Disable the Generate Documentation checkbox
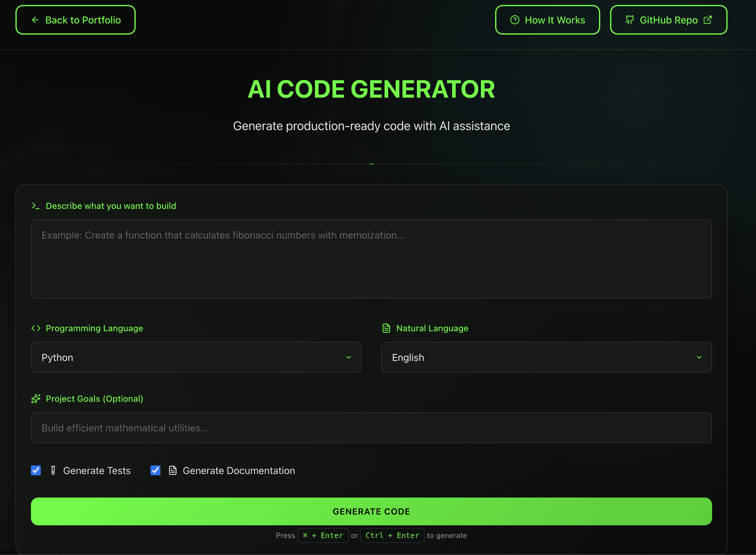This screenshot has width=756, height=555. (x=155, y=470)
